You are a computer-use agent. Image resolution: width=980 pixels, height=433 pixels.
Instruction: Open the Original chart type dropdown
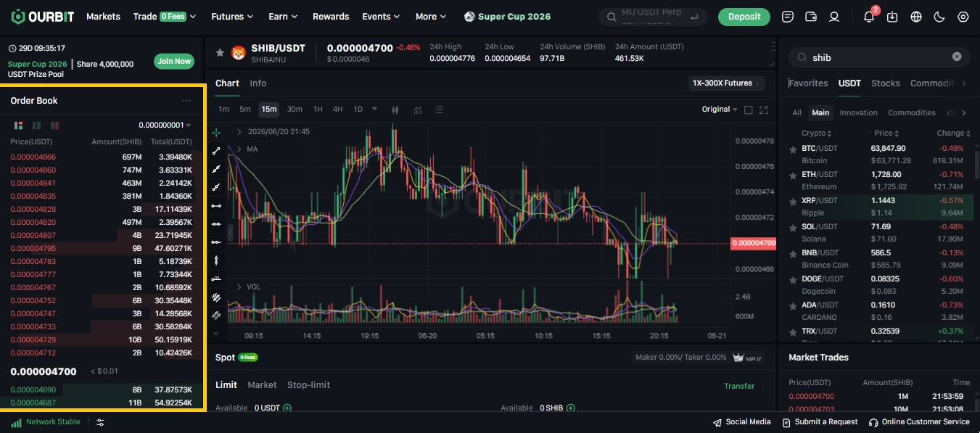720,110
